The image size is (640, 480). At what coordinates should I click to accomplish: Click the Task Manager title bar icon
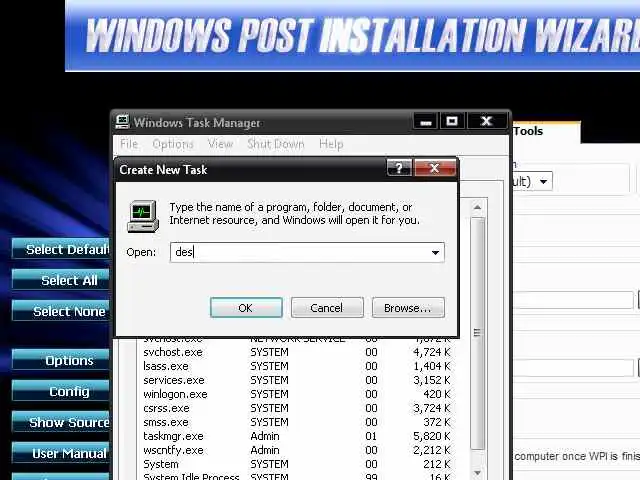tap(122, 122)
